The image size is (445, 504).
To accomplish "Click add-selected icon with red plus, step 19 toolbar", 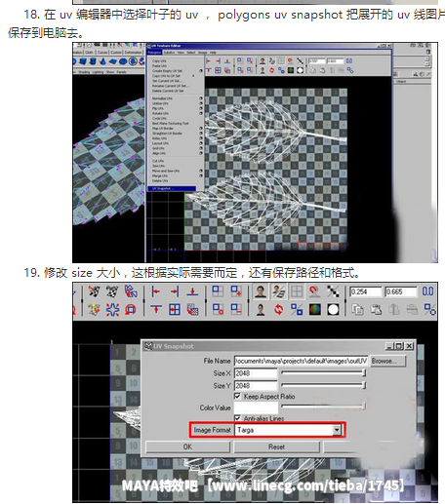I will (x=236, y=291).
